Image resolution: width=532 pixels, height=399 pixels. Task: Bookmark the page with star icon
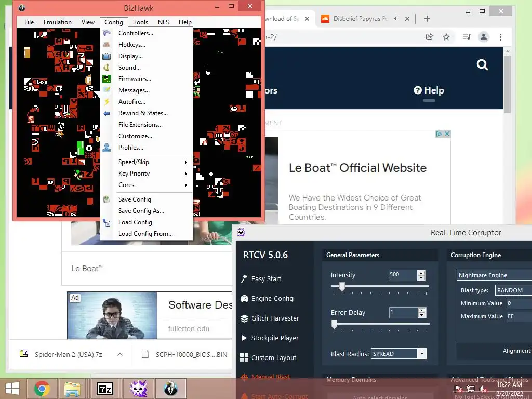(446, 37)
